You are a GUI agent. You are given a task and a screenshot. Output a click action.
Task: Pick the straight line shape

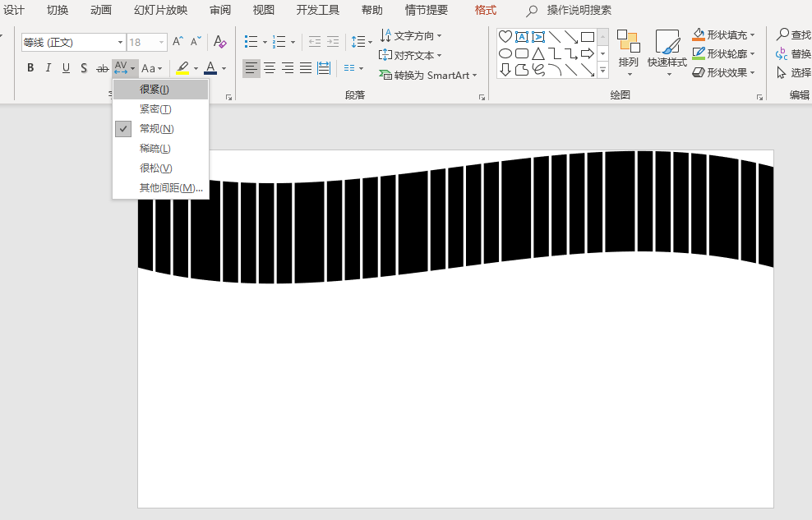tap(555, 37)
